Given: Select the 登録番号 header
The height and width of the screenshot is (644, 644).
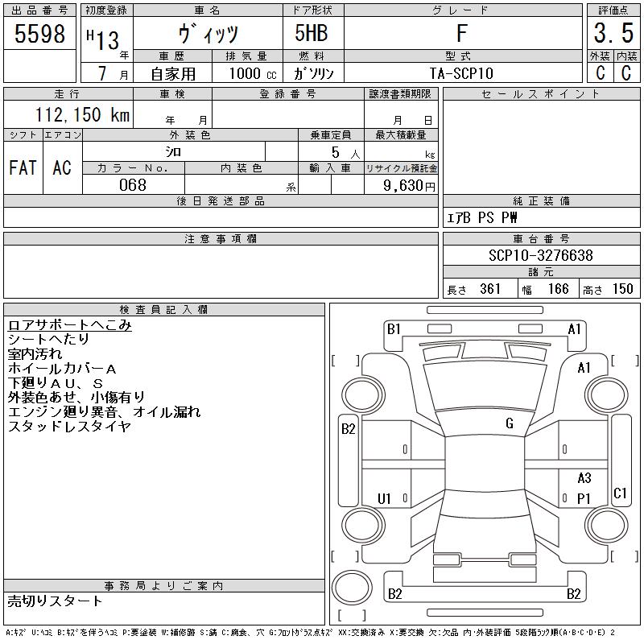Looking at the screenshot, I should click(x=287, y=94).
